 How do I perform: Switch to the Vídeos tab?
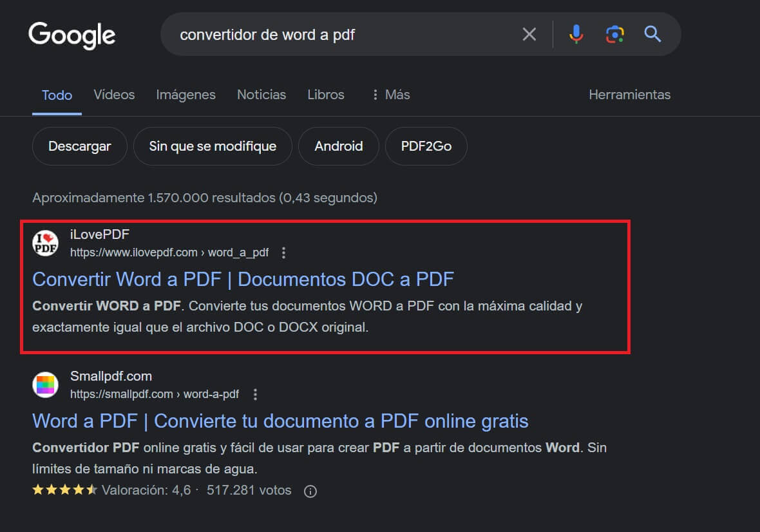[x=114, y=95]
